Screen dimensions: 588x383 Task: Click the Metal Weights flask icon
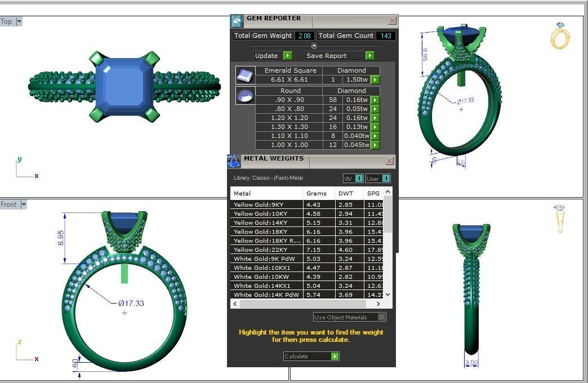(x=234, y=161)
